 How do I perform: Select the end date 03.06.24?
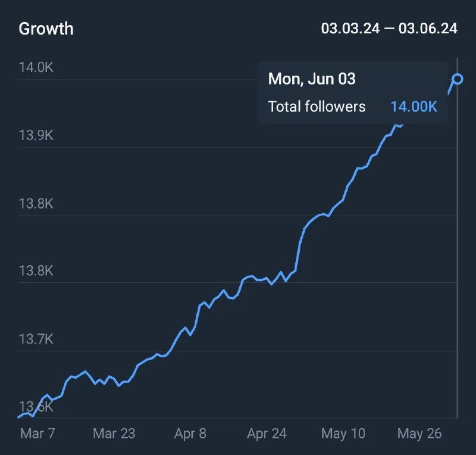tap(428, 29)
